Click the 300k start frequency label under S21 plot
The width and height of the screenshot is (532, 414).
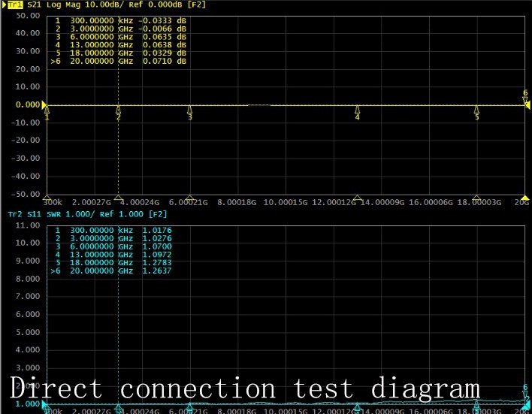pos(53,203)
